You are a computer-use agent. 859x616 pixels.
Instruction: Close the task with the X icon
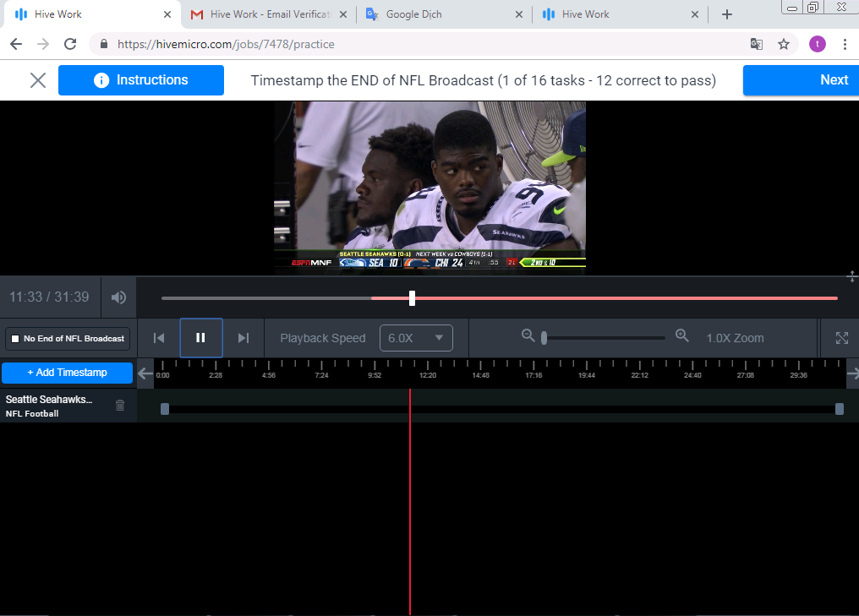click(x=38, y=80)
